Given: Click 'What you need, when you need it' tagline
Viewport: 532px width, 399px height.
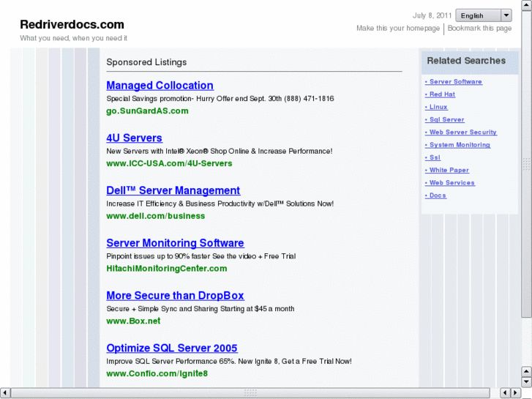Looking at the screenshot, I should [73, 38].
